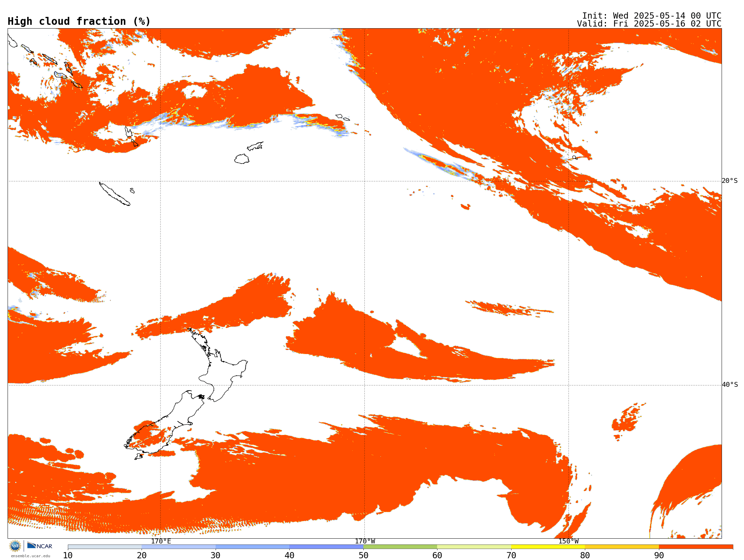Click the 30–40 blue colorbar segment
The height and width of the screenshot is (560, 744).
252,547
